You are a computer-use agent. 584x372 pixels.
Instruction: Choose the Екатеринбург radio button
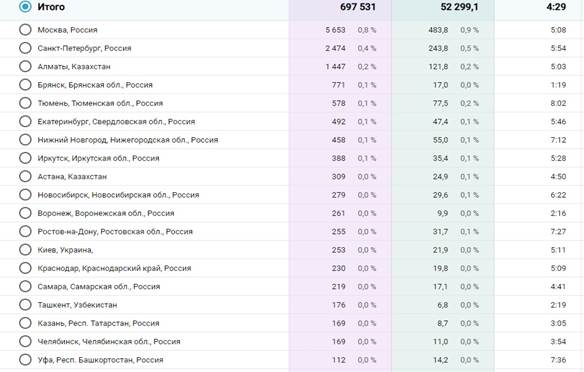click(x=25, y=121)
